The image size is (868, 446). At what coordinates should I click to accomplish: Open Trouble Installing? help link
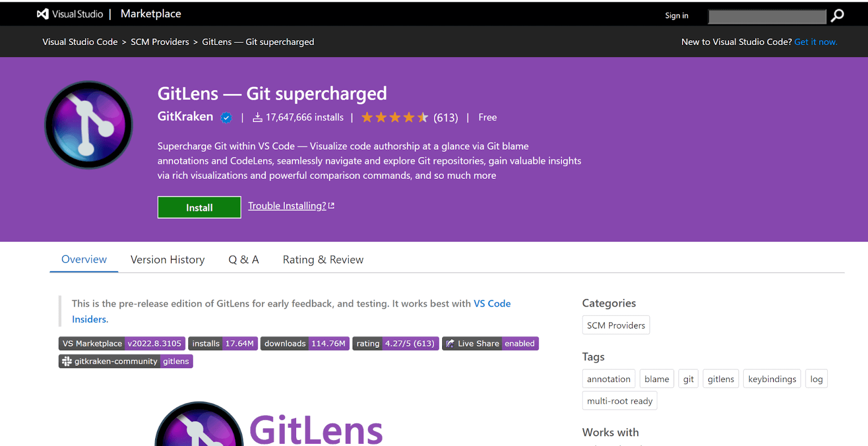[287, 206]
